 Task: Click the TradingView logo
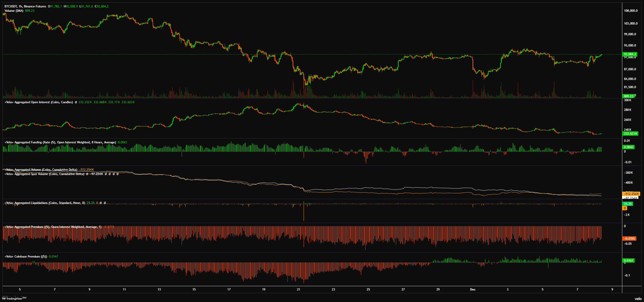pos(12,298)
